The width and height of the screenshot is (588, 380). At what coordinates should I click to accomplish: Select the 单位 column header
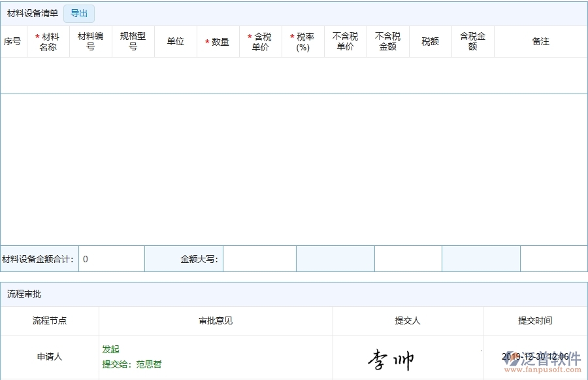click(x=175, y=41)
